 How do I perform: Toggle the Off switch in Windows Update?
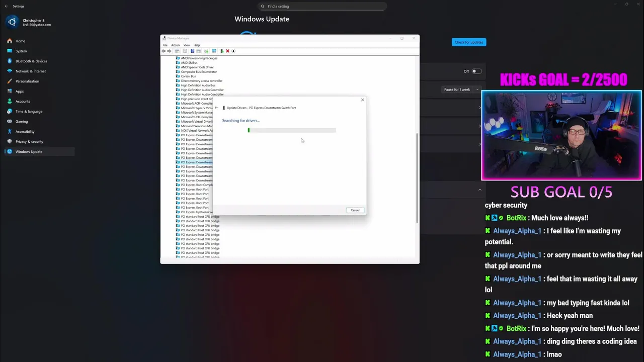476,71
